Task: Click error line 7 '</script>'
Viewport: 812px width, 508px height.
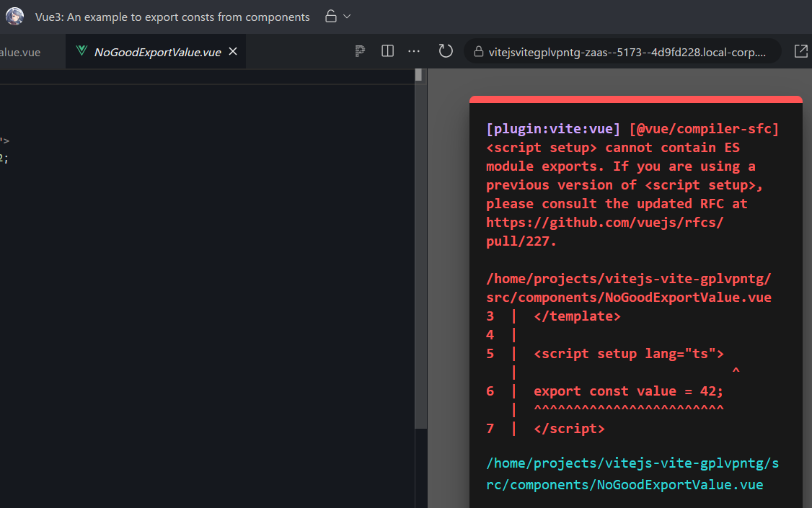Action: click(x=569, y=429)
